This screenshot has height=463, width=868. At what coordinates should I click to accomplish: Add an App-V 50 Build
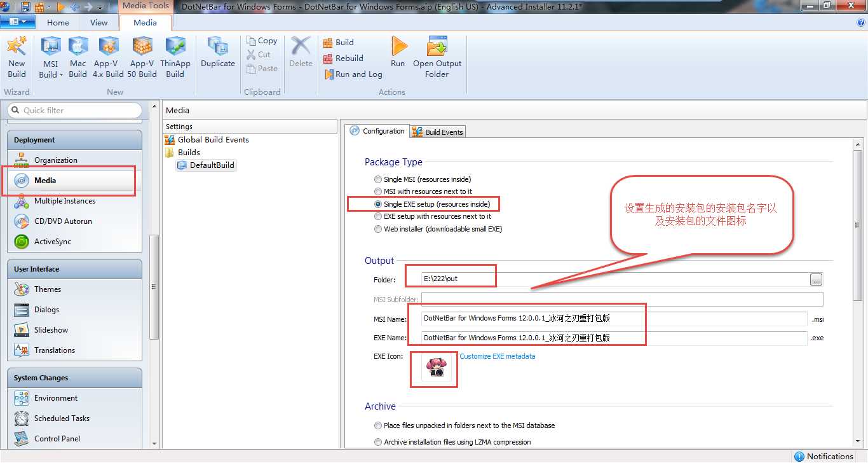point(142,57)
